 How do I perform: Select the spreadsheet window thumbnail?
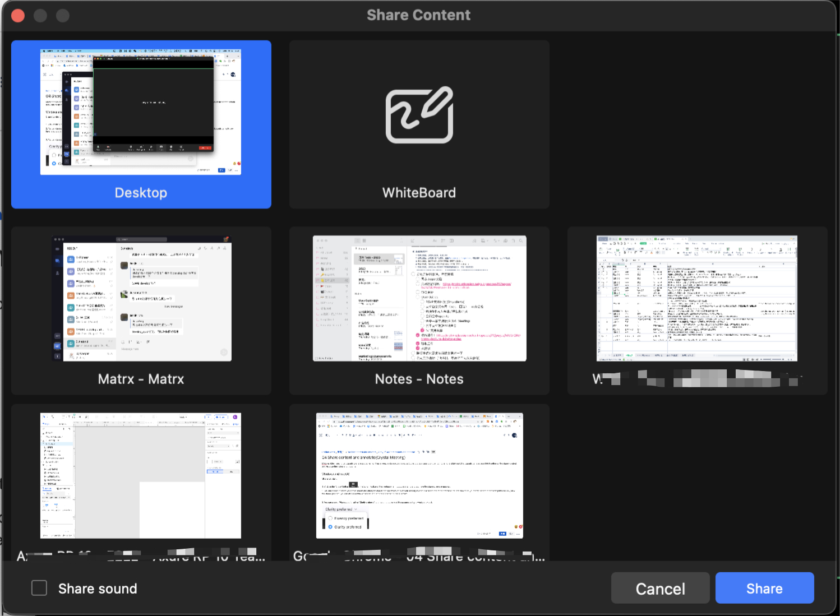pos(697,298)
